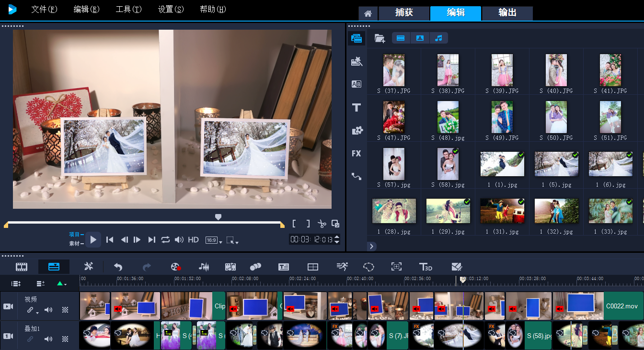The height and width of the screenshot is (350, 644).
Task: Toggle showing photos in the library
Action: click(420, 38)
